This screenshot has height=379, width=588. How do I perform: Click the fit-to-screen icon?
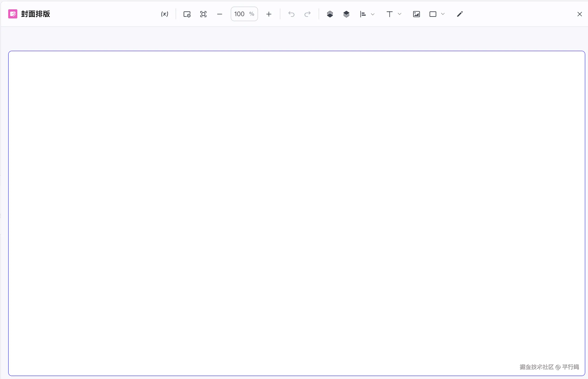coord(203,14)
